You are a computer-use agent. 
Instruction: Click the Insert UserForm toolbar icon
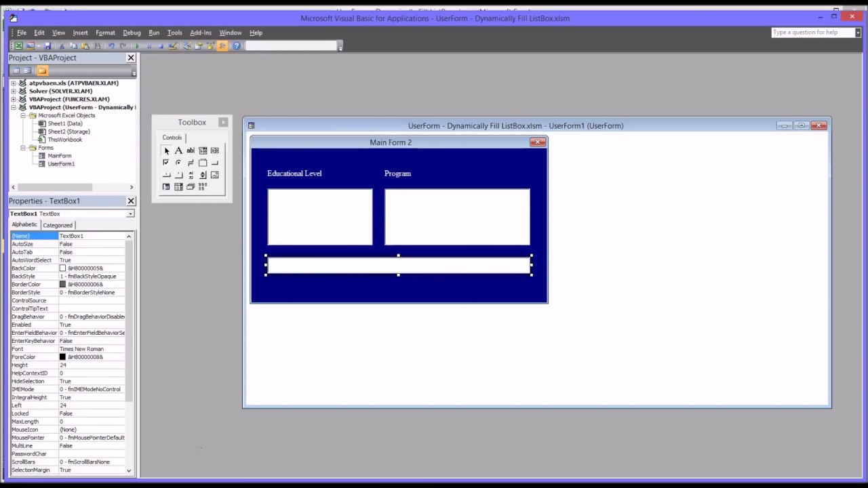[x=30, y=46]
